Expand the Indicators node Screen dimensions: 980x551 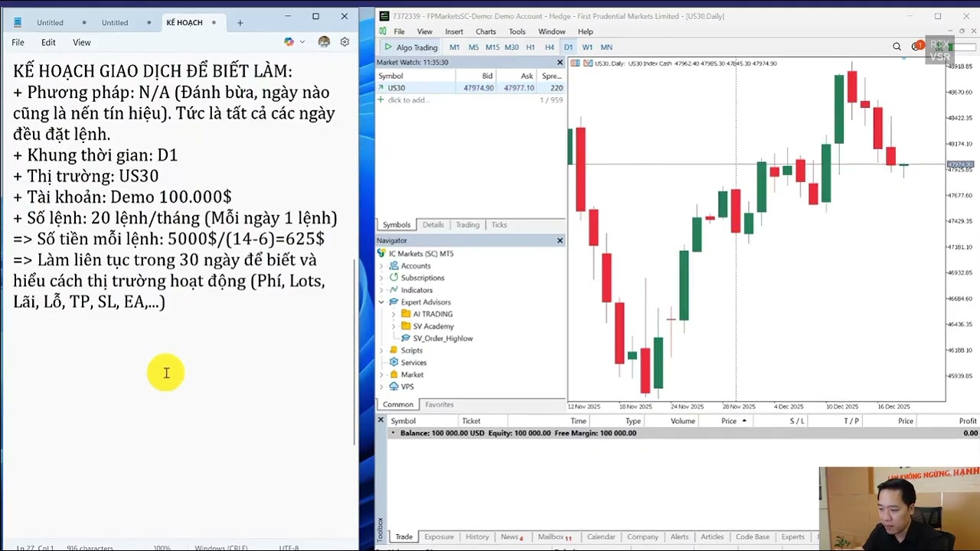pyautogui.click(x=381, y=290)
